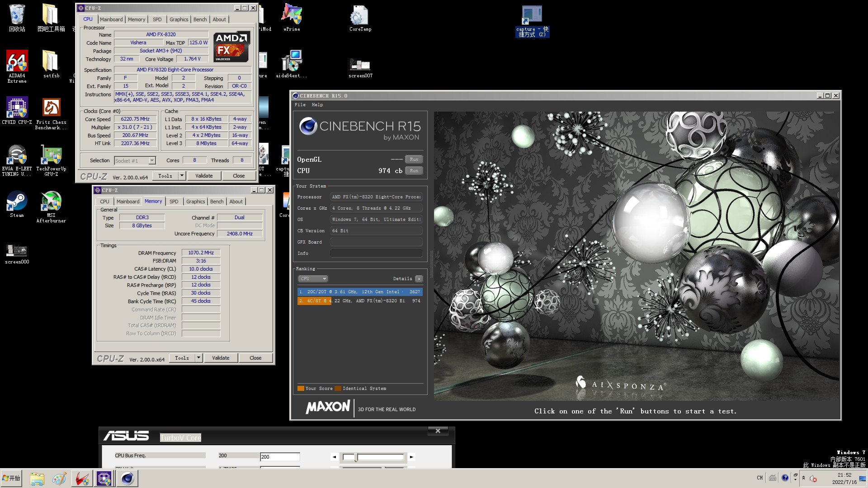Switch to About tab in lower CPU-Z window
This screenshot has height=488, width=868.
coord(236,202)
